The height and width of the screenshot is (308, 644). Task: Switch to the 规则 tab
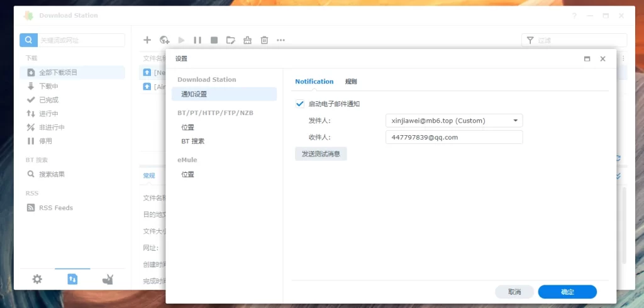coord(351,81)
